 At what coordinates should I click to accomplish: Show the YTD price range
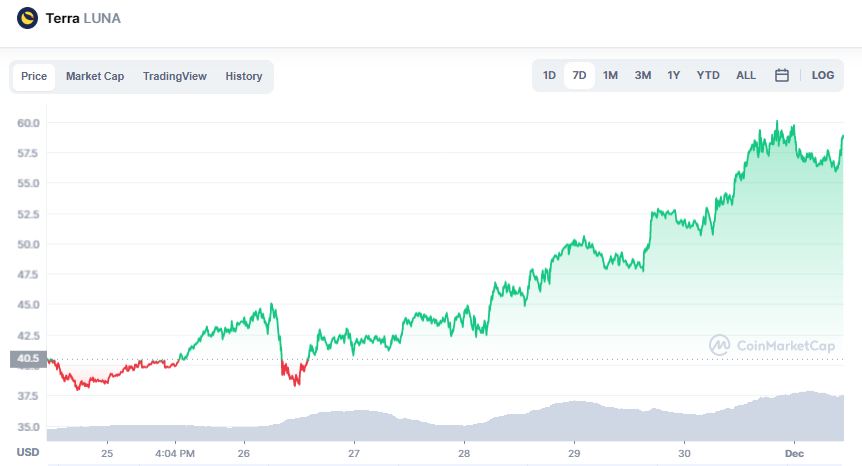(708, 75)
